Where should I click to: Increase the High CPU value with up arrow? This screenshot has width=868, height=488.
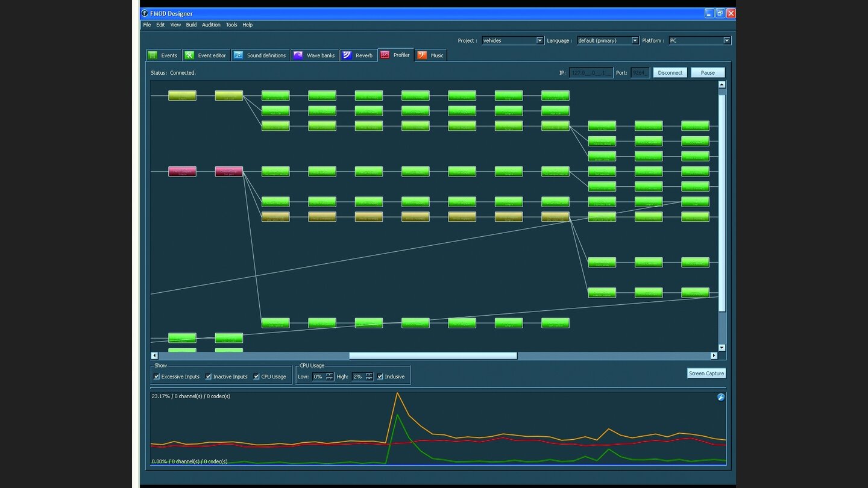370,374
